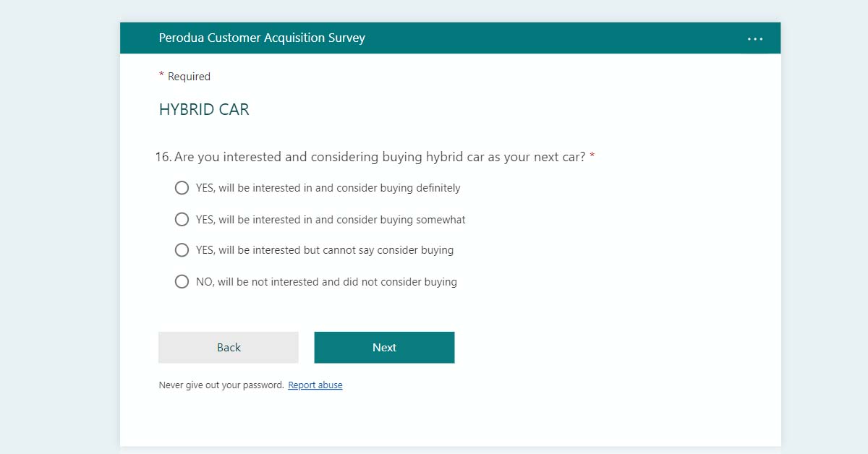Viewport: 868px width, 454px height.
Task: Click the Perodua Customer Acquisition Survey title
Action: (x=262, y=38)
